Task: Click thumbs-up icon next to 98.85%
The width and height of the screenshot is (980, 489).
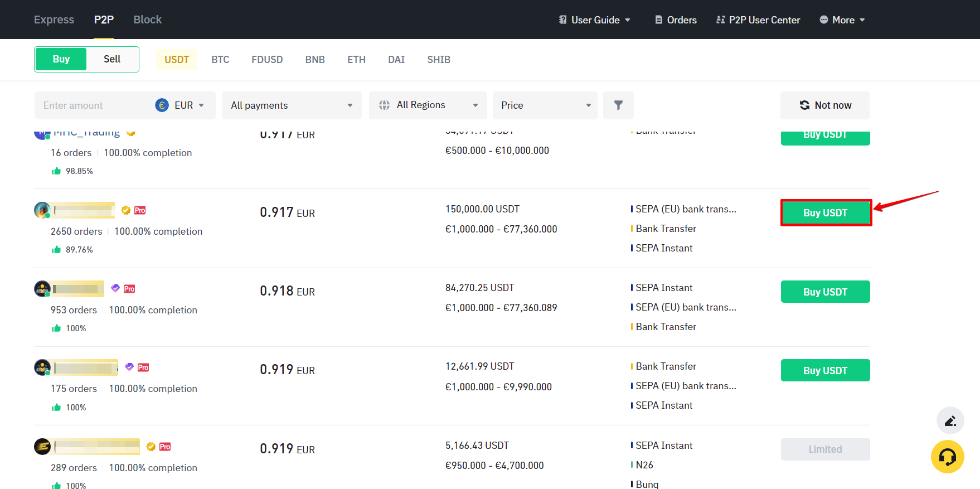Action: click(x=56, y=171)
